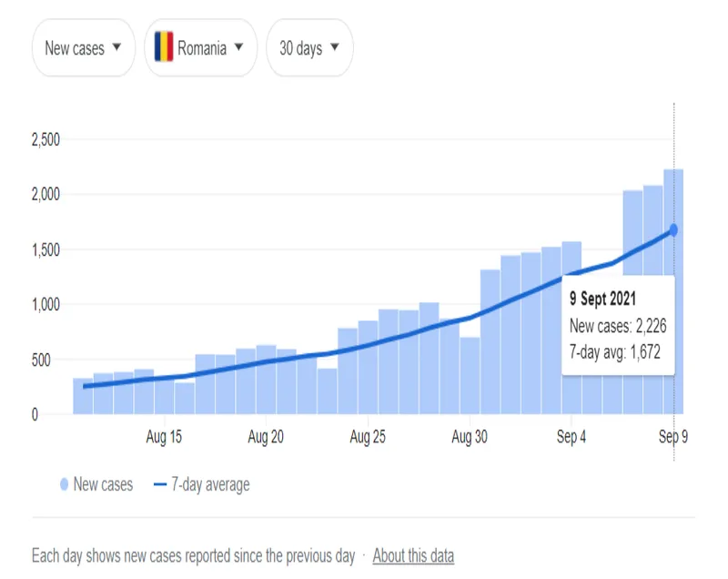Click the Aug 15 x-axis label
728x579 pixels.
coord(164,438)
